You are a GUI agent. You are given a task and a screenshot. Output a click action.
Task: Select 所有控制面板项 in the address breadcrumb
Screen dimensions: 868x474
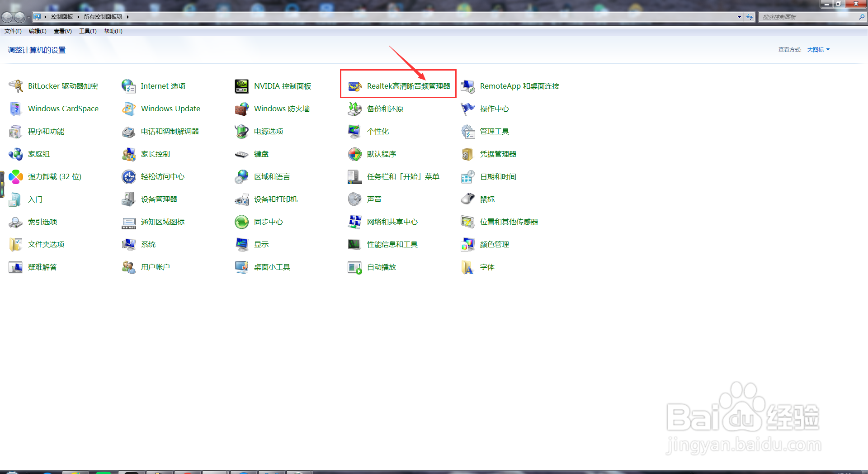tap(103, 17)
